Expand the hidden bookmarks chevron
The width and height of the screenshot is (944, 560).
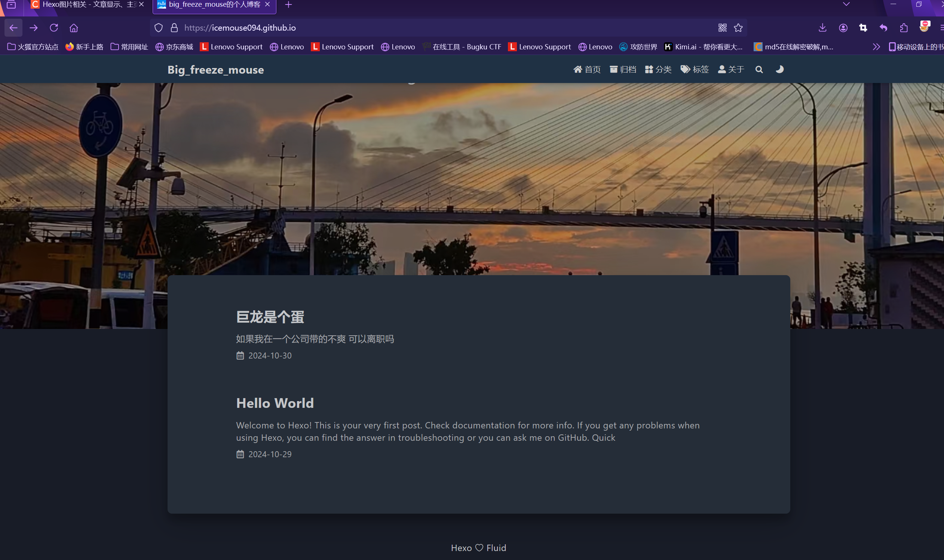coord(876,47)
